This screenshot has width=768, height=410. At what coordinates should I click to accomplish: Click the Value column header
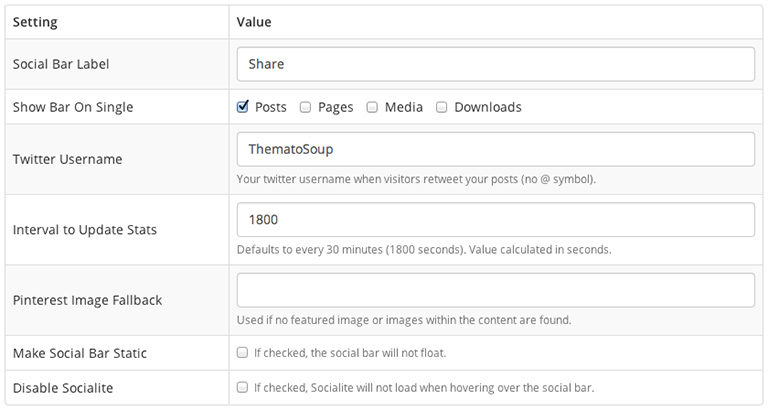(x=254, y=21)
